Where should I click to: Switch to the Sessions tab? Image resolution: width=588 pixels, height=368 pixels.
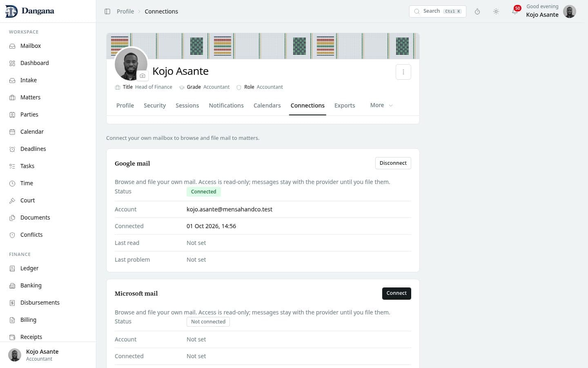pyautogui.click(x=187, y=105)
